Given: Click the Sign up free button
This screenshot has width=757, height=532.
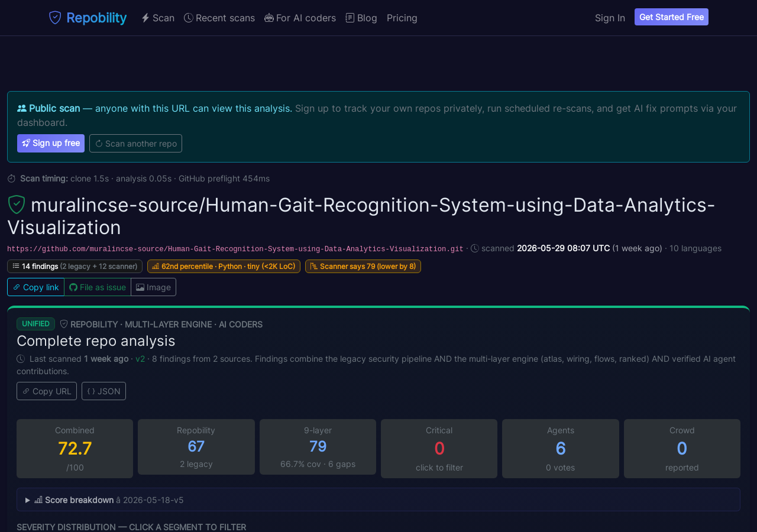Looking at the screenshot, I should tap(51, 143).
